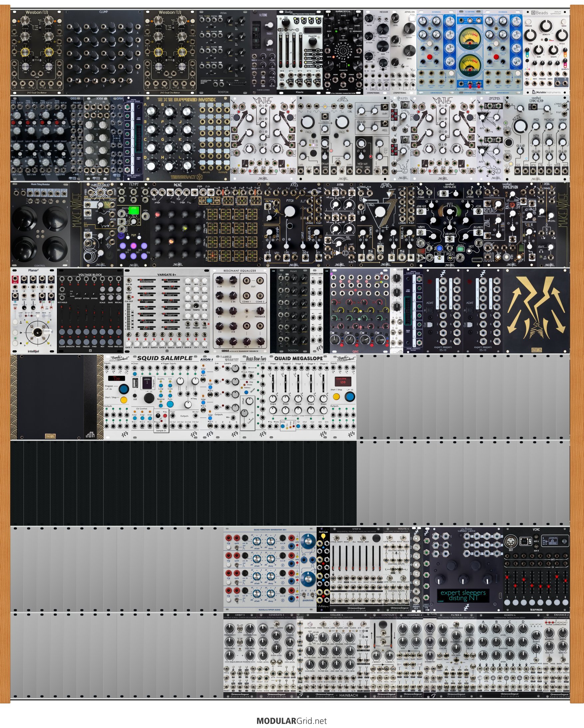
Task: Click white button 1 on the Befaco VCMC
Action: click(507, 602)
